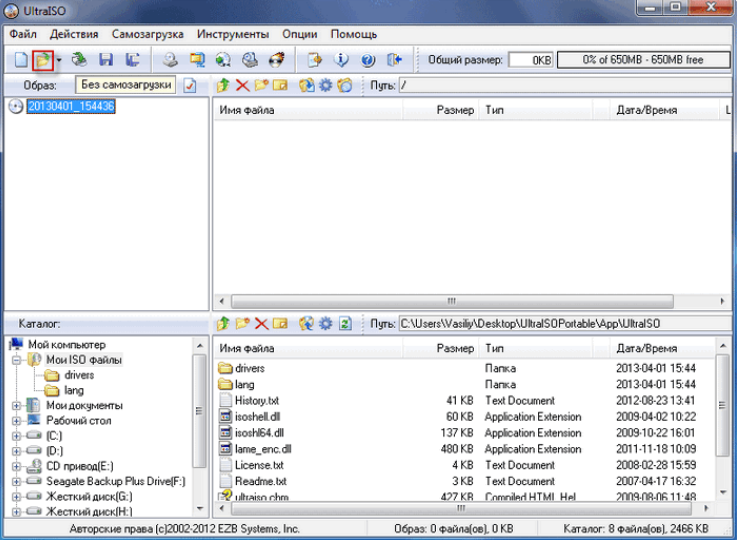This screenshot has height=540, width=737.
Task: Go up one level in image panel
Action: 223,85
